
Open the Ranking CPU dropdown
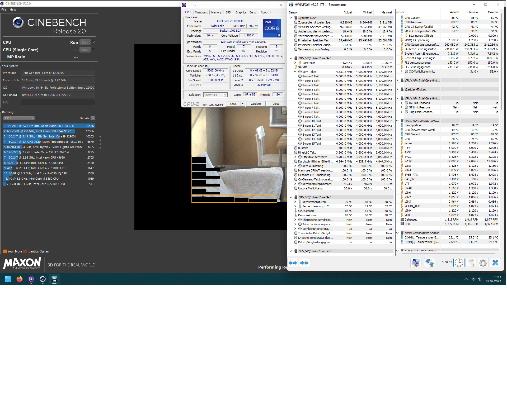click(19, 118)
